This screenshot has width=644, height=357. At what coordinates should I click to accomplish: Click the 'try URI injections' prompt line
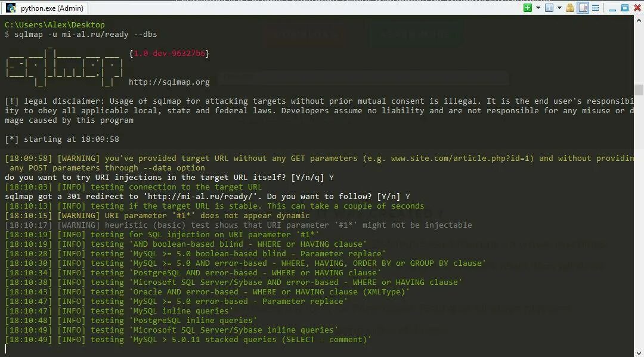(x=169, y=177)
